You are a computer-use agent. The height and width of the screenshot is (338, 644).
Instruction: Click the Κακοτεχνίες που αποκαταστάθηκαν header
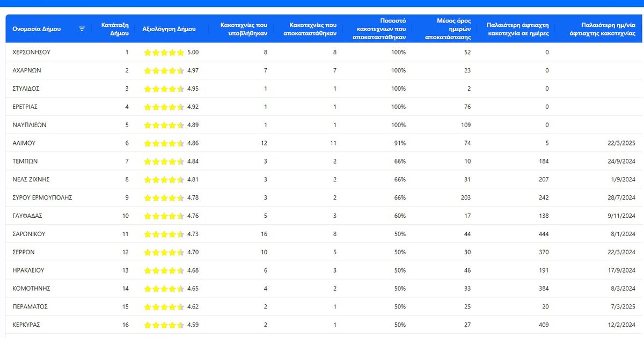pos(312,29)
